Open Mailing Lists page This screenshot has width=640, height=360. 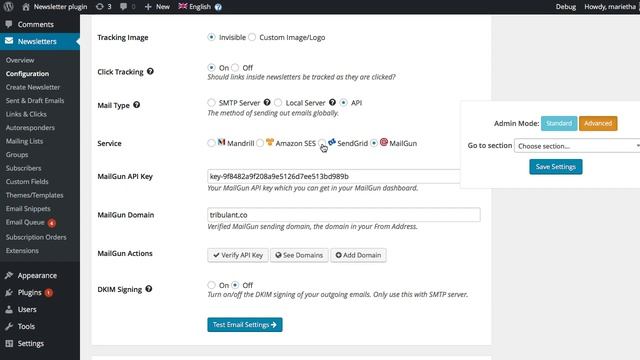point(24,141)
